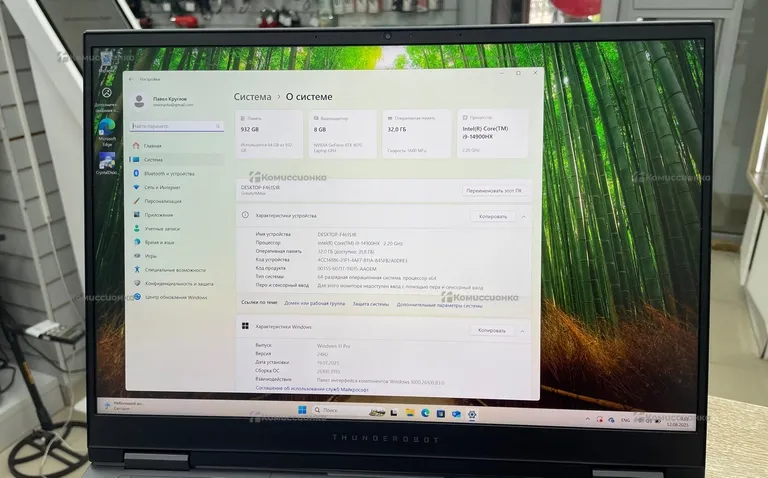
Task: Click the Windows logo beside Характеристики Windows
Action: click(x=245, y=326)
